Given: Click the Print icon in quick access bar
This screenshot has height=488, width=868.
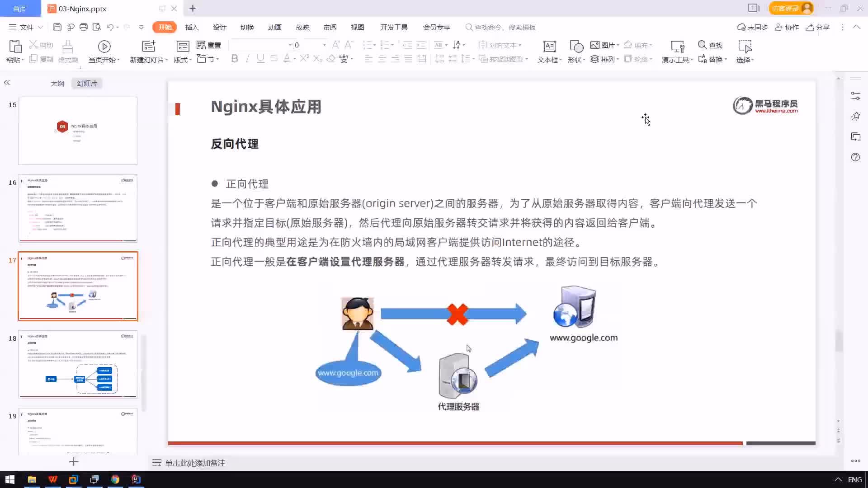Looking at the screenshot, I should [x=83, y=27].
